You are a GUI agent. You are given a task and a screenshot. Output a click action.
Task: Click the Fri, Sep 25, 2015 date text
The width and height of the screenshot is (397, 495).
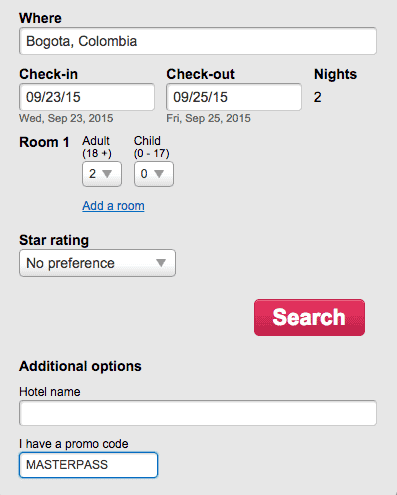[208, 118]
